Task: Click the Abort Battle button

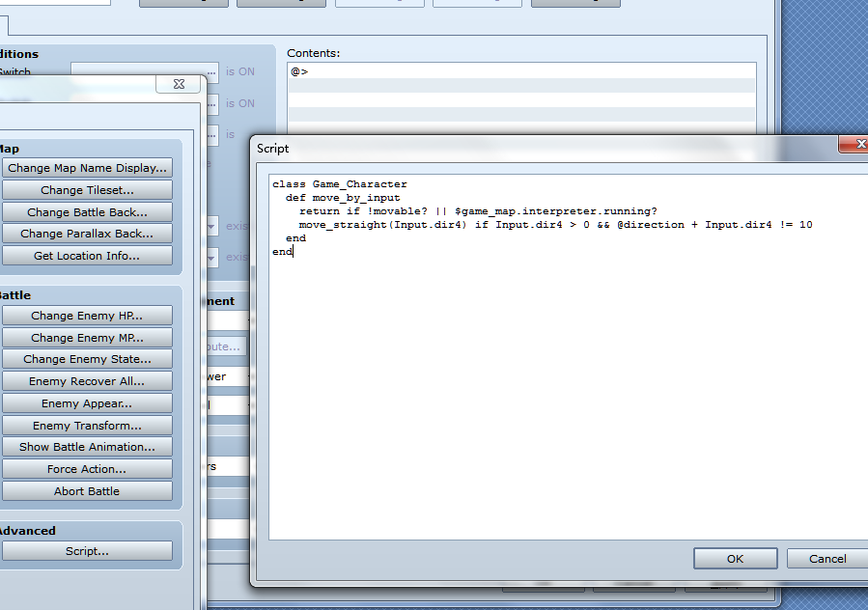Action: coord(87,491)
